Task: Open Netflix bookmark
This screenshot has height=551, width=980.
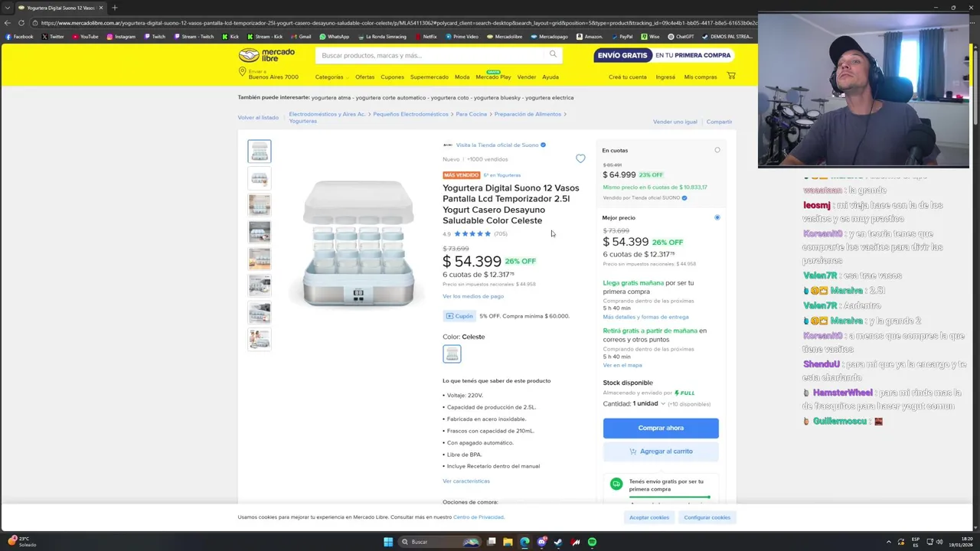Action: point(425,36)
